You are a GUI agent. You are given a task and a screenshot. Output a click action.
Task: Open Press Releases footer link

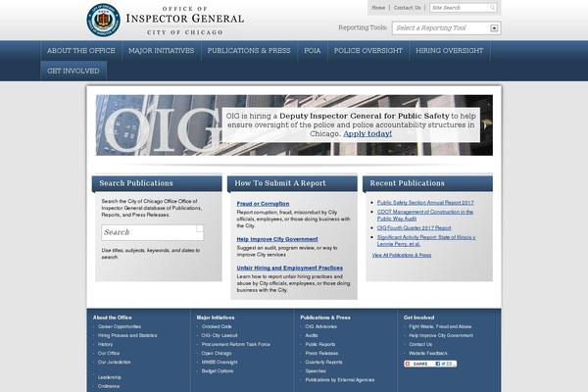click(321, 354)
